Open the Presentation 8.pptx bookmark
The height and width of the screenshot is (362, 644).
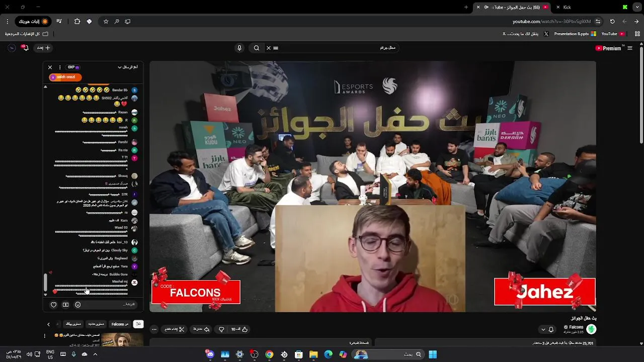click(x=575, y=34)
